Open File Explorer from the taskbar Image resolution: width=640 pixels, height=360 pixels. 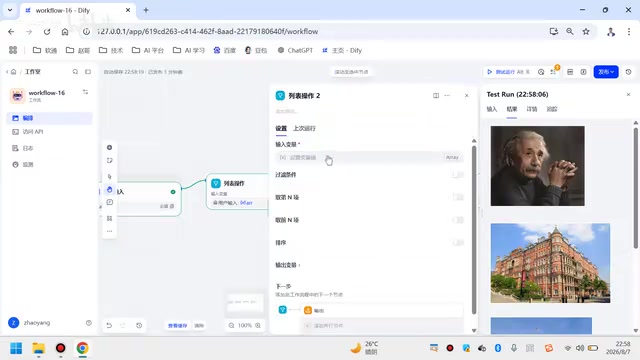(x=38, y=348)
